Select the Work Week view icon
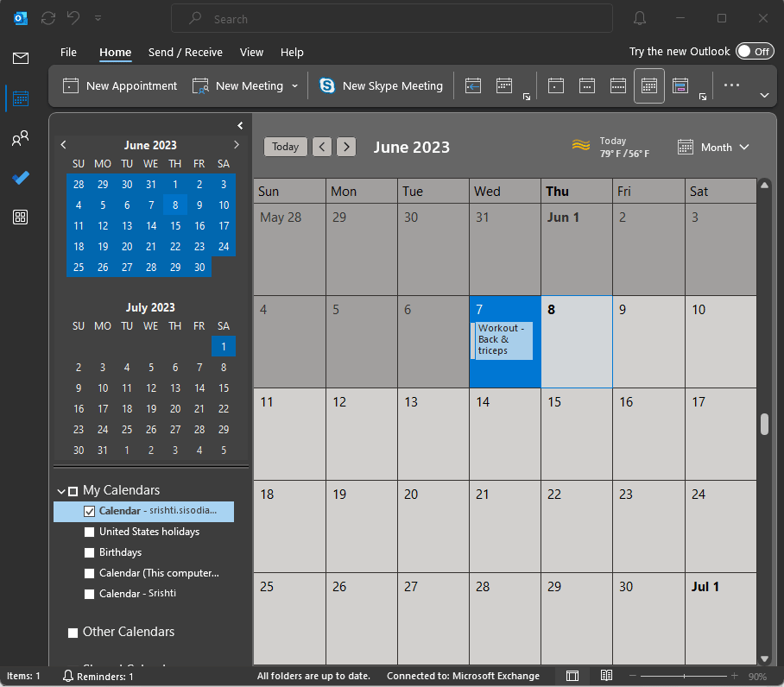 pyautogui.click(x=586, y=85)
